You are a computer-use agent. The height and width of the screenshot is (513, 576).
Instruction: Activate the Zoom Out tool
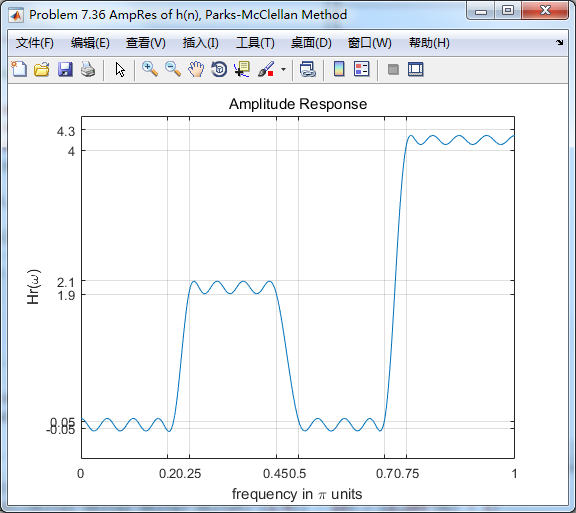point(173,69)
